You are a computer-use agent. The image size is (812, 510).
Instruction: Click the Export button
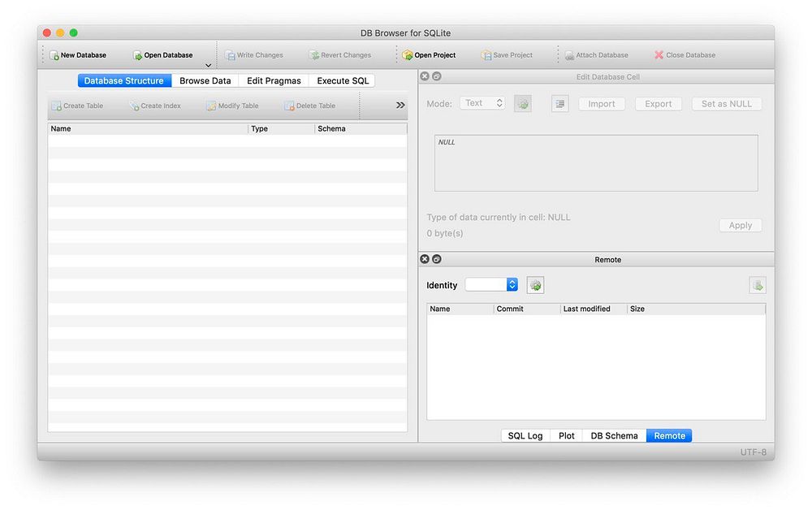[x=659, y=104]
